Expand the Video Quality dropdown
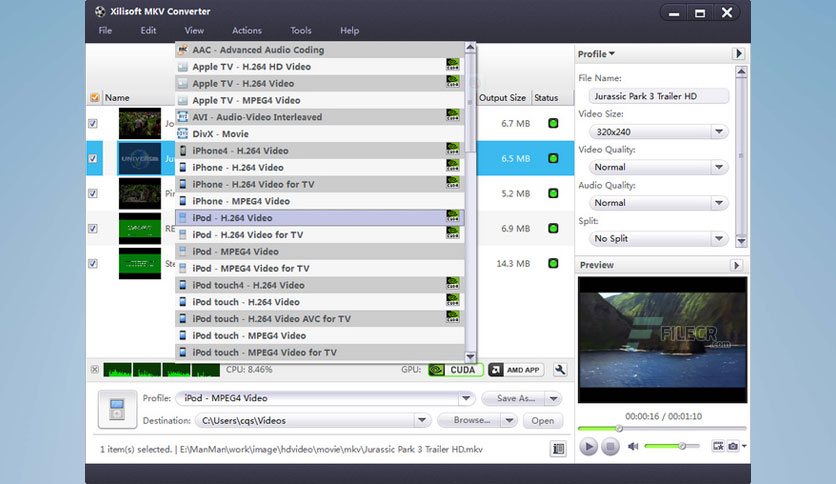This screenshot has height=484, width=836. 719,167
